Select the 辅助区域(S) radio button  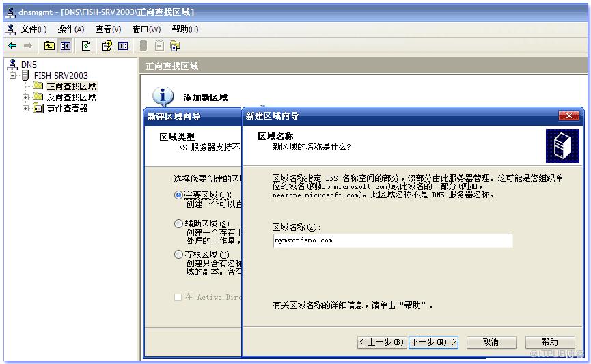click(178, 223)
